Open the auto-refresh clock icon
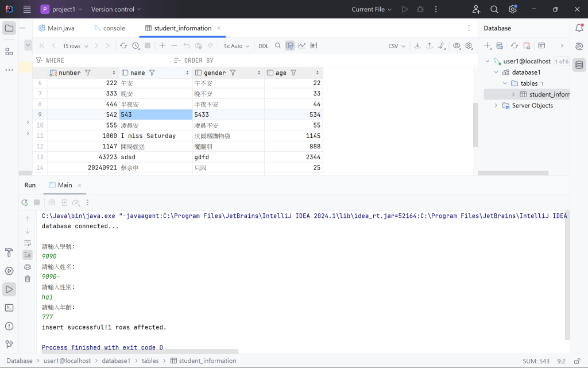 [136, 46]
